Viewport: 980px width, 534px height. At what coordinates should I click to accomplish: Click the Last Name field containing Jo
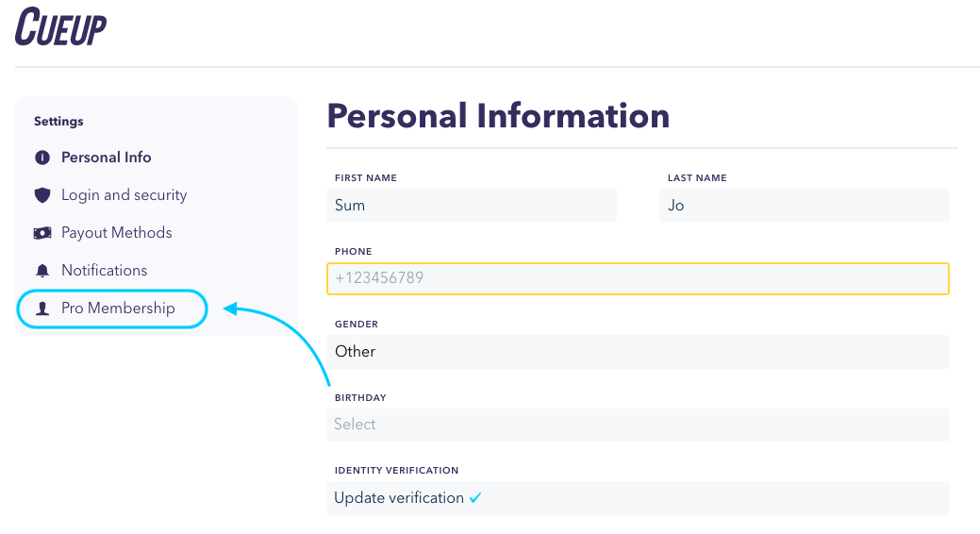[805, 206]
